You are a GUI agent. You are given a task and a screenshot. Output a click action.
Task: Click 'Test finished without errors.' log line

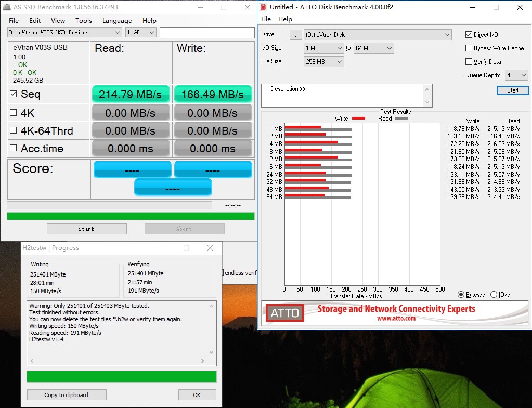pyautogui.click(x=64, y=312)
